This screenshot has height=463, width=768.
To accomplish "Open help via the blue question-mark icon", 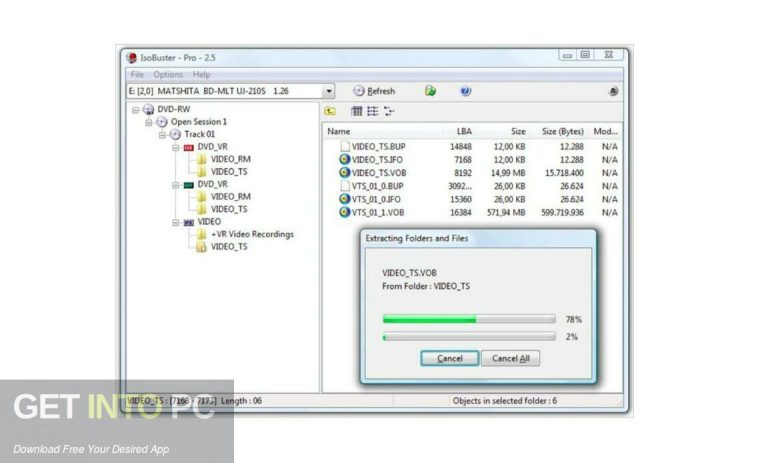I will click(465, 91).
